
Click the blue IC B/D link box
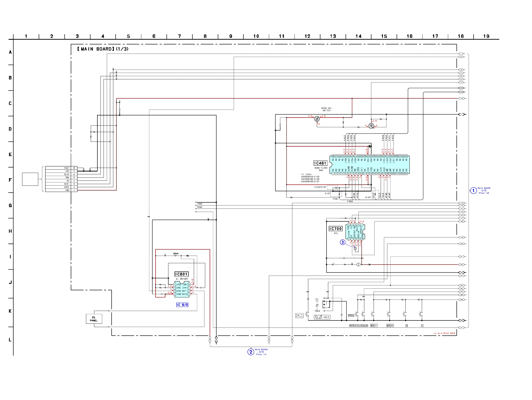(182, 305)
